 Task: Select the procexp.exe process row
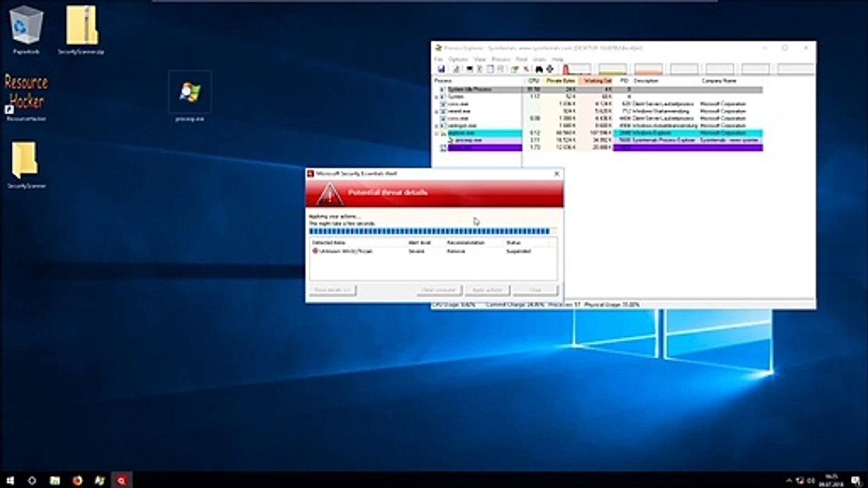598,140
